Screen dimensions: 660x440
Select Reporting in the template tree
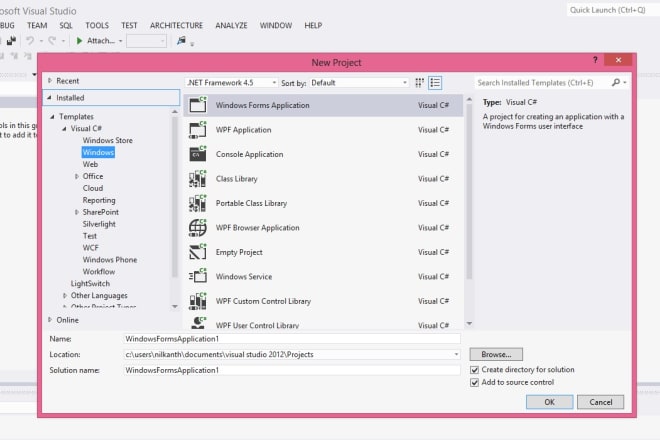point(99,200)
